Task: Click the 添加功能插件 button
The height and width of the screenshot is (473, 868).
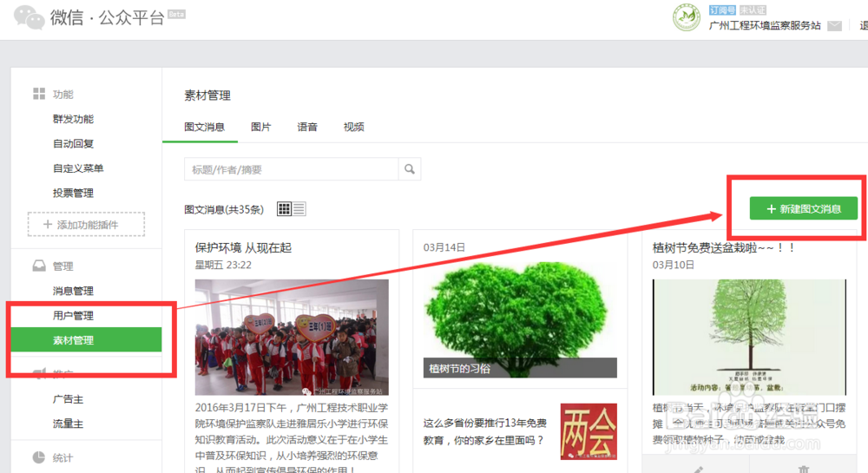Action: pos(86,224)
